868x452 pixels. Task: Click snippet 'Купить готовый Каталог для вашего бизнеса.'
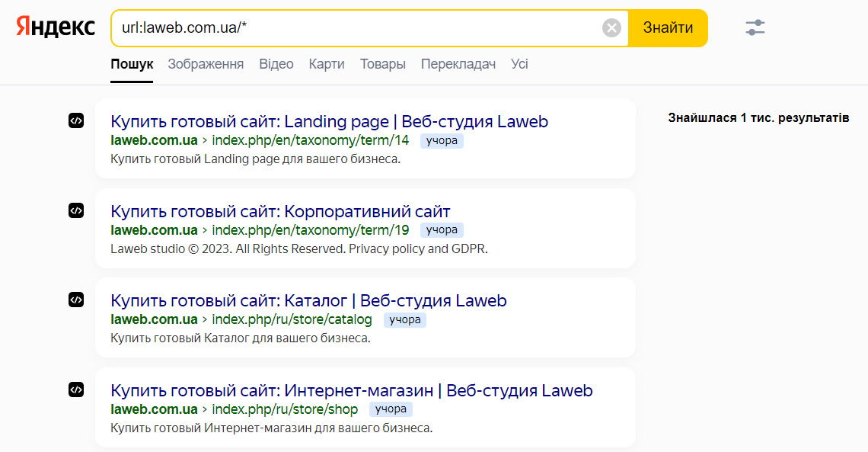click(241, 338)
